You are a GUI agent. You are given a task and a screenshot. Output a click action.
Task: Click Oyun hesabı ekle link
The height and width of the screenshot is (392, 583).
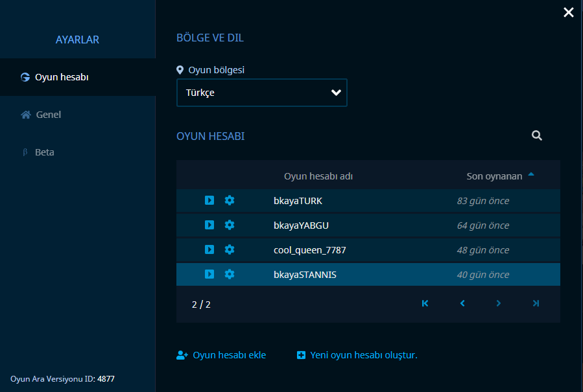click(x=221, y=355)
